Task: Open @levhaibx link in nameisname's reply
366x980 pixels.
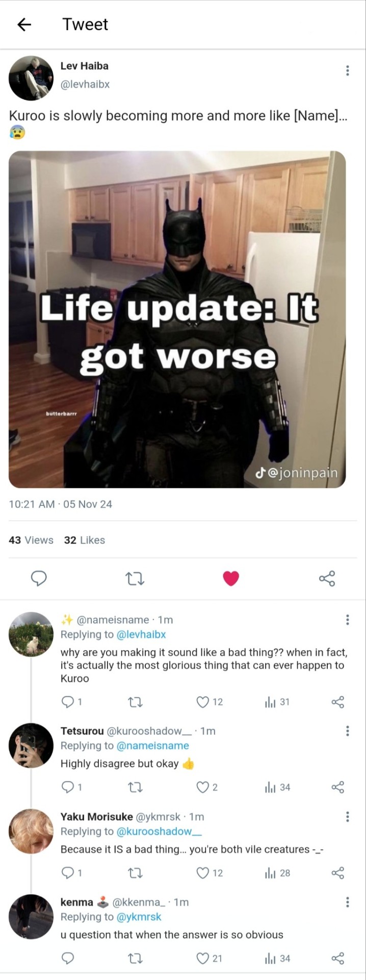Action: point(141,634)
